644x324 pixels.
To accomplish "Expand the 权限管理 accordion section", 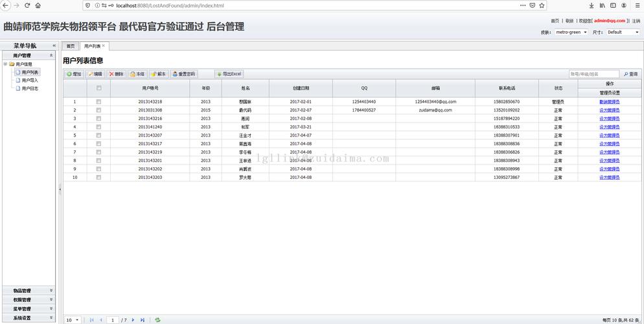I will 51,299.
